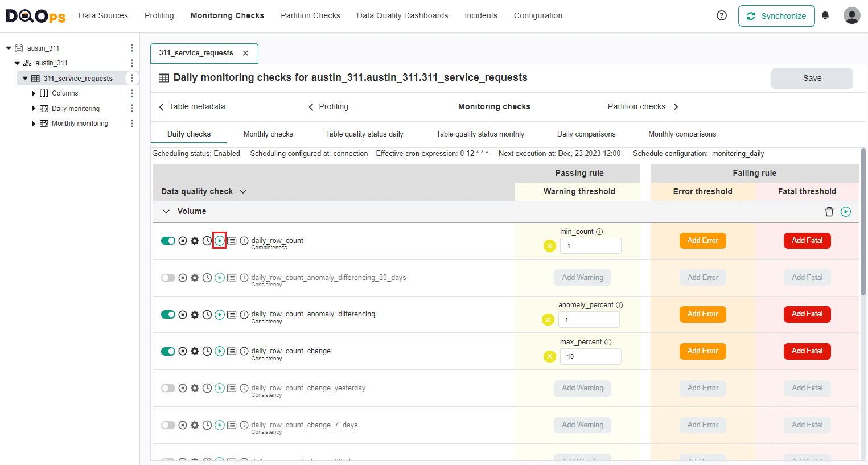Open the notifications bell icon
The height and width of the screenshot is (465, 868).
825,15
